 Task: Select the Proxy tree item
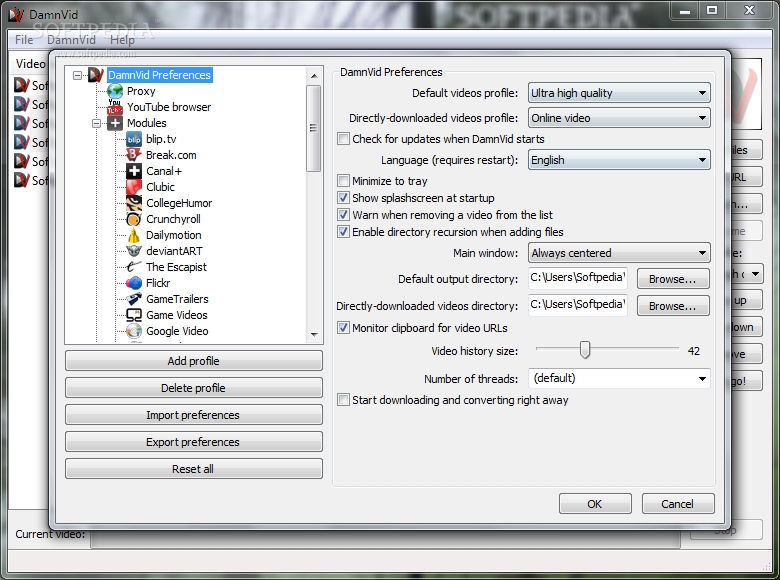[141, 91]
